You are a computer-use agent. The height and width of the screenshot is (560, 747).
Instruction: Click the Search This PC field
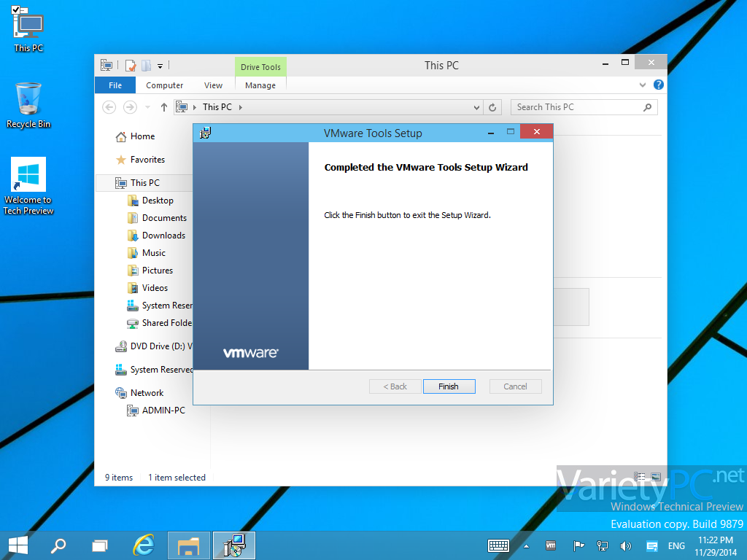(x=584, y=107)
